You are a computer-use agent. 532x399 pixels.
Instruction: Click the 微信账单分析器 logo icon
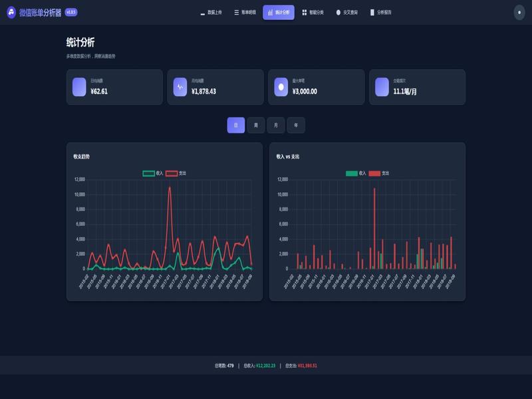pos(11,13)
